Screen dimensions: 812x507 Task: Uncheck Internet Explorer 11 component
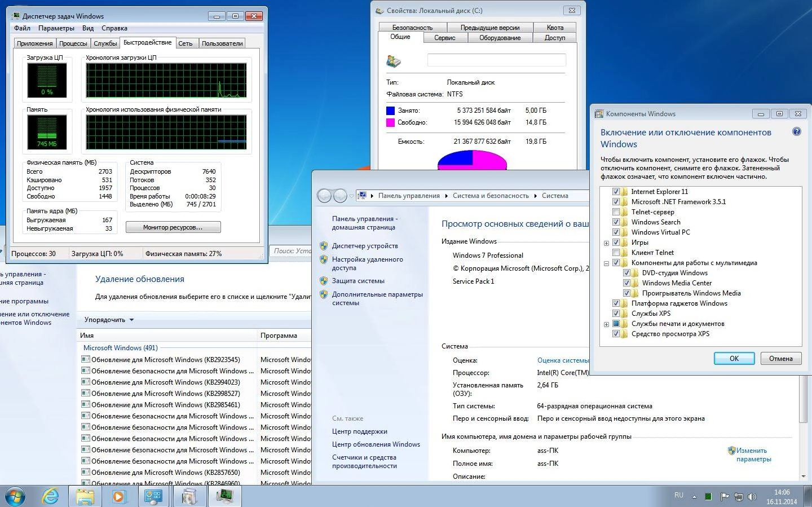[616, 192]
